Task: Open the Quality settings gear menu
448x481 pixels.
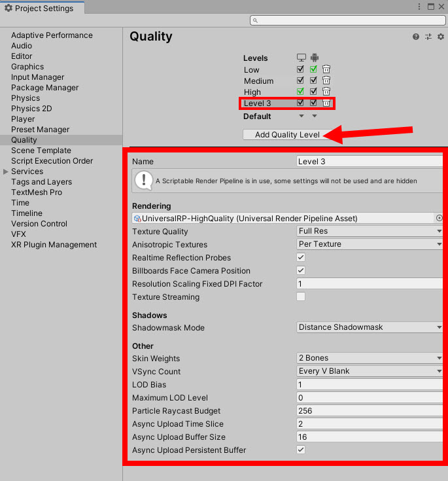Action: [x=441, y=37]
